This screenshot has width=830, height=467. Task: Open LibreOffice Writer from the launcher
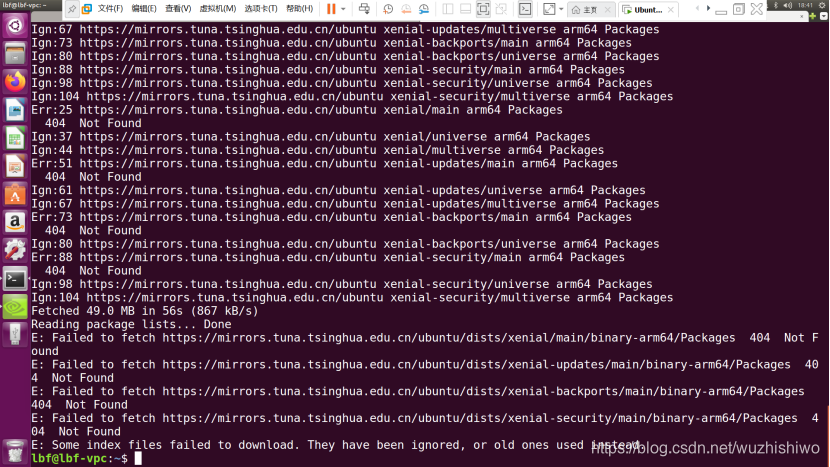point(15,110)
